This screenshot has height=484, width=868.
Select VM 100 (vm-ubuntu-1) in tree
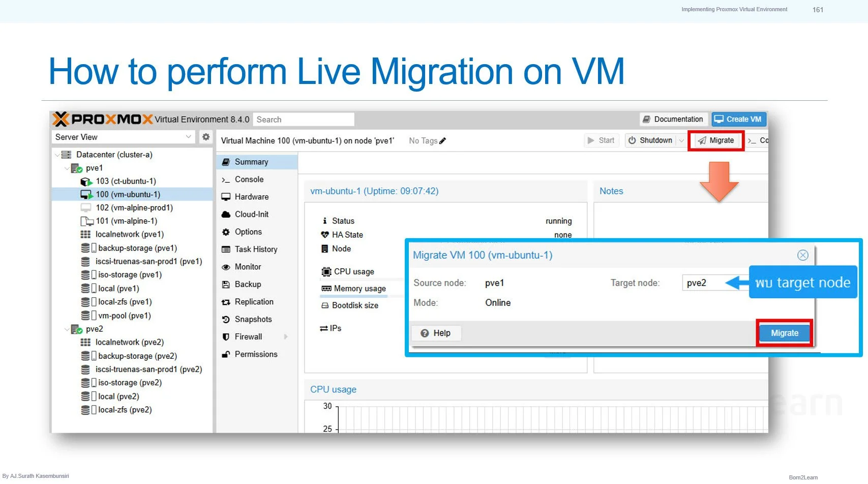tap(128, 194)
